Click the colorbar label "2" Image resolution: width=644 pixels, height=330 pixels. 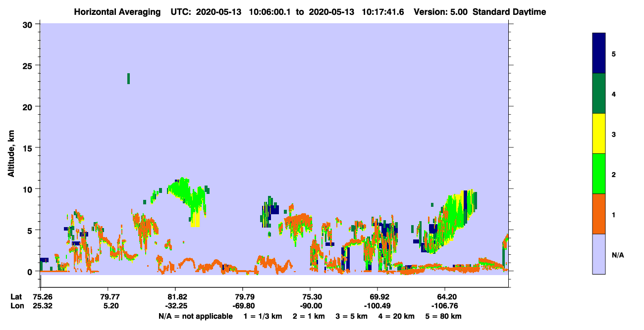click(614, 175)
